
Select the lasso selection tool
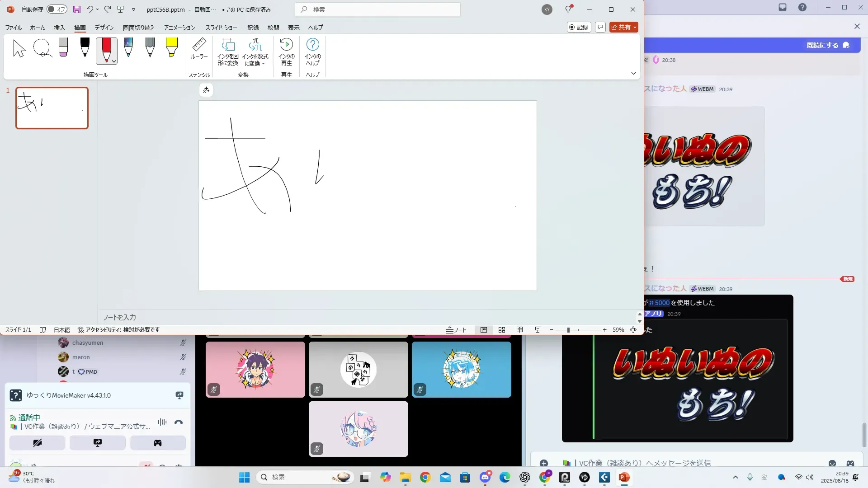[x=42, y=48]
